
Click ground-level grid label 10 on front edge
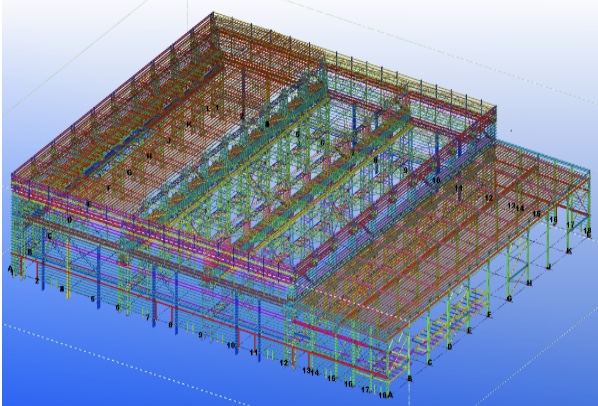[231, 345]
